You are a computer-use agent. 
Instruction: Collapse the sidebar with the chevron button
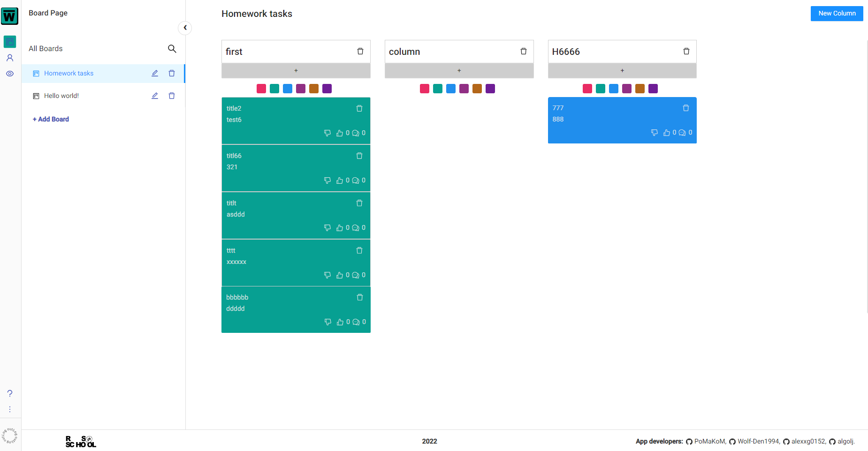tap(185, 28)
